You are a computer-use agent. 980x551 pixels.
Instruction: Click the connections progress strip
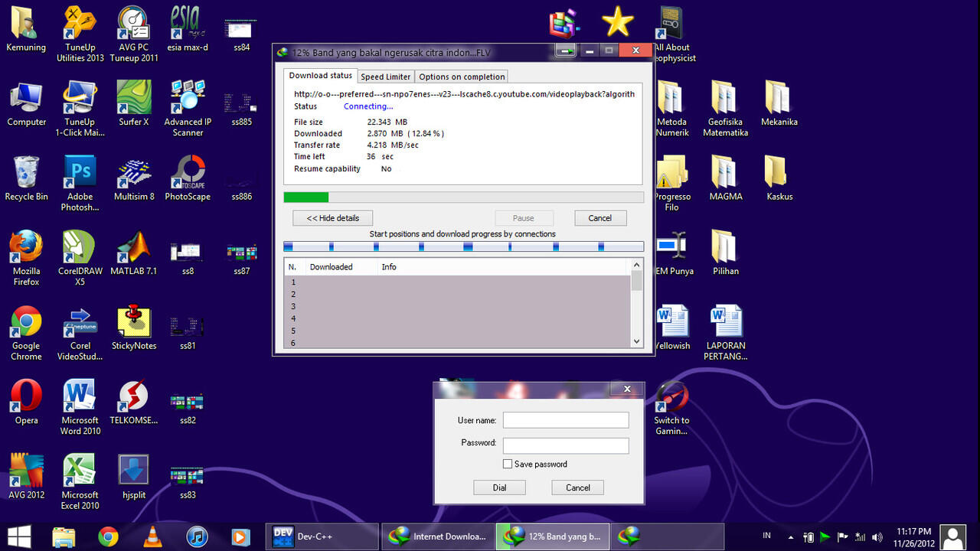coord(463,246)
